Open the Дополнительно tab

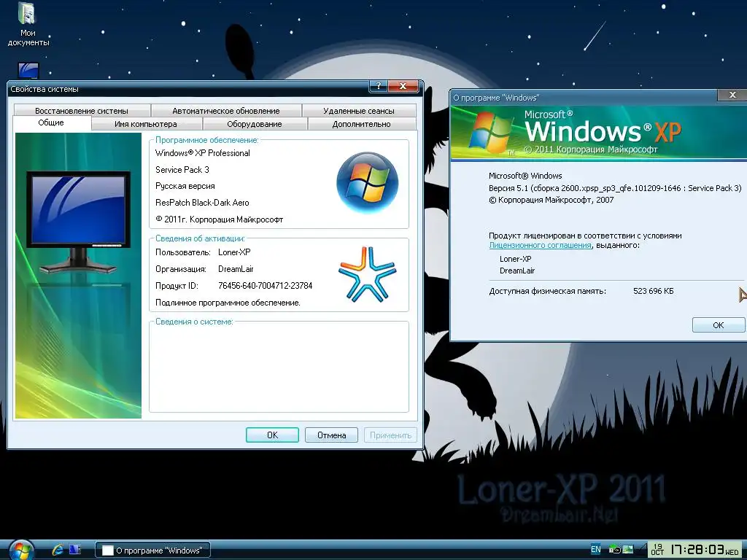tap(362, 124)
